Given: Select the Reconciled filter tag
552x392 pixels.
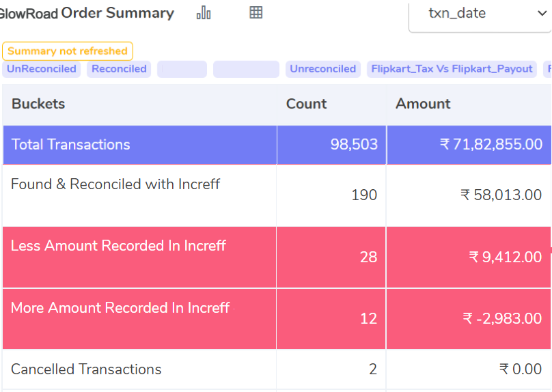Looking at the screenshot, I should pos(119,68).
